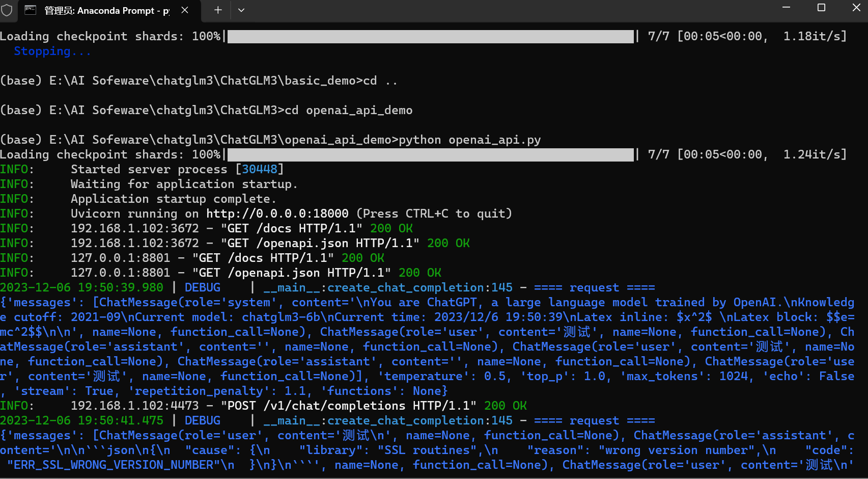Close the Anaconda Prompt tab
The width and height of the screenshot is (868, 479).
tap(185, 10)
